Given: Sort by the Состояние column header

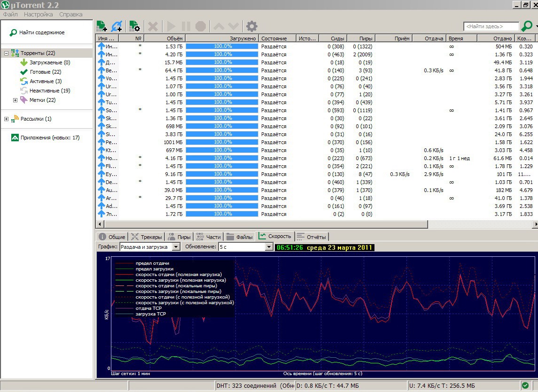Looking at the screenshot, I should 277,38.
